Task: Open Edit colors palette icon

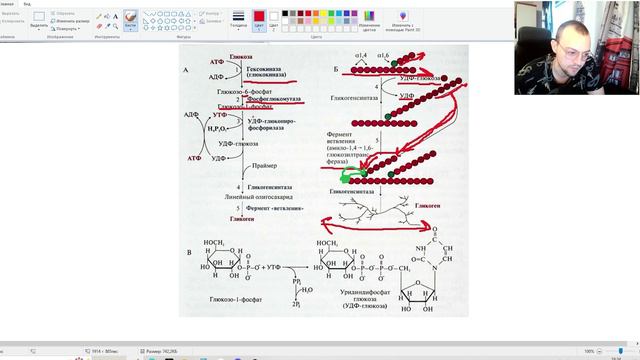Action: pyautogui.click(x=369, y=16)
